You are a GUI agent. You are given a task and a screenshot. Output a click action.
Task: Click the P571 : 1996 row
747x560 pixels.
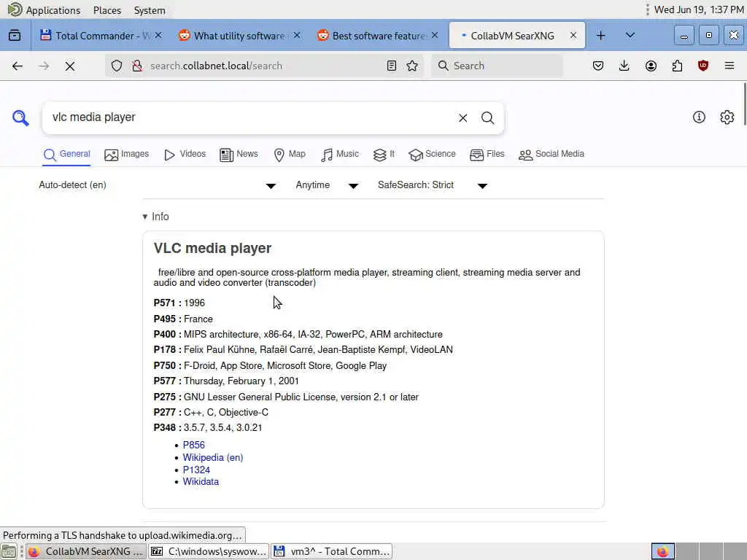point(179,303)
